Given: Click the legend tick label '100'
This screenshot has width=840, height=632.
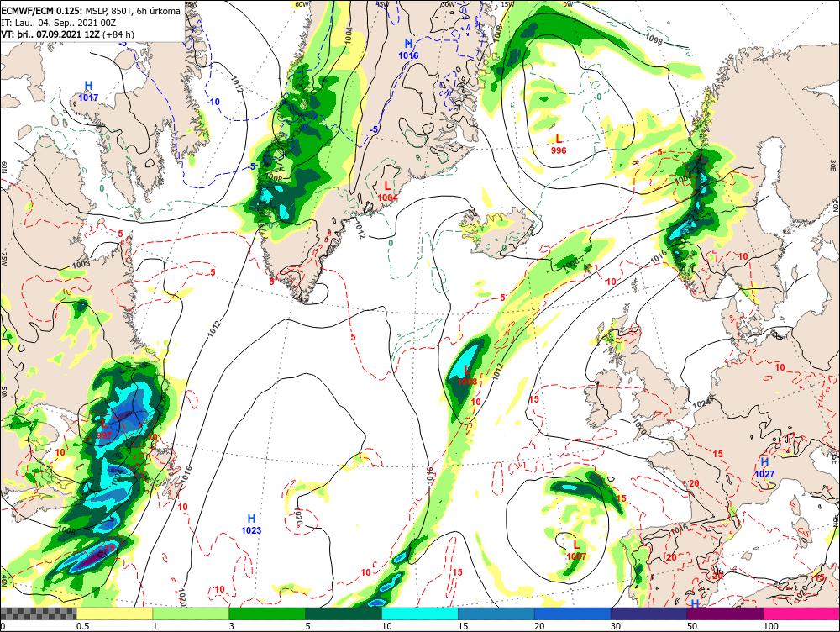Looking at the screenshot, I should (x=771, y=626).
